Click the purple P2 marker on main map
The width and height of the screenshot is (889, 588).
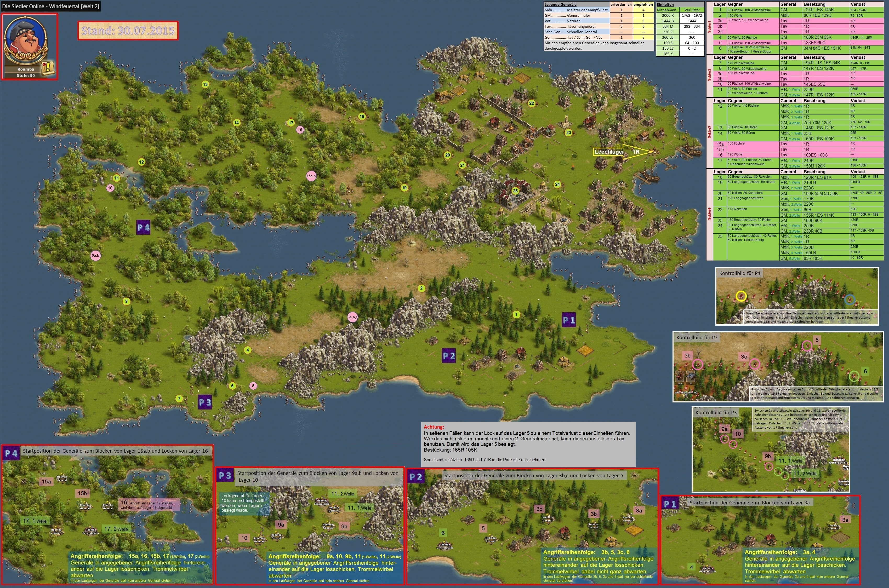449,356
